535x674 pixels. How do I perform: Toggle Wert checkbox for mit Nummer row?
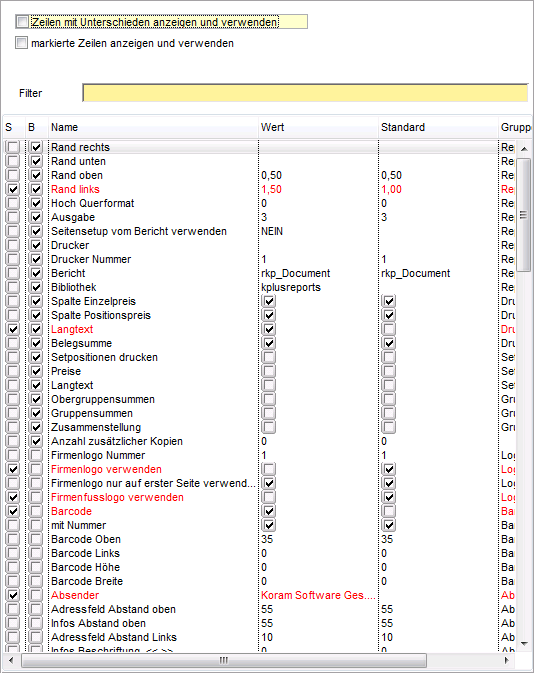269,525
